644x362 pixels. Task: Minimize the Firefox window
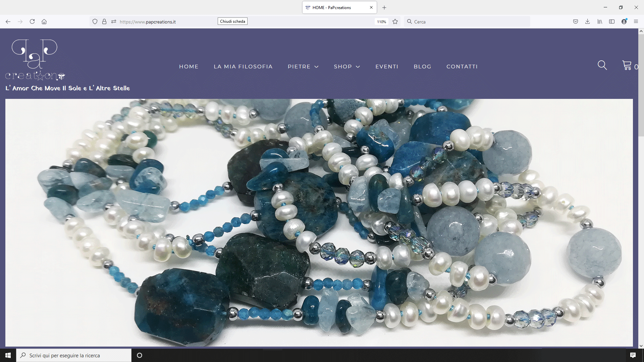point(605,7)
